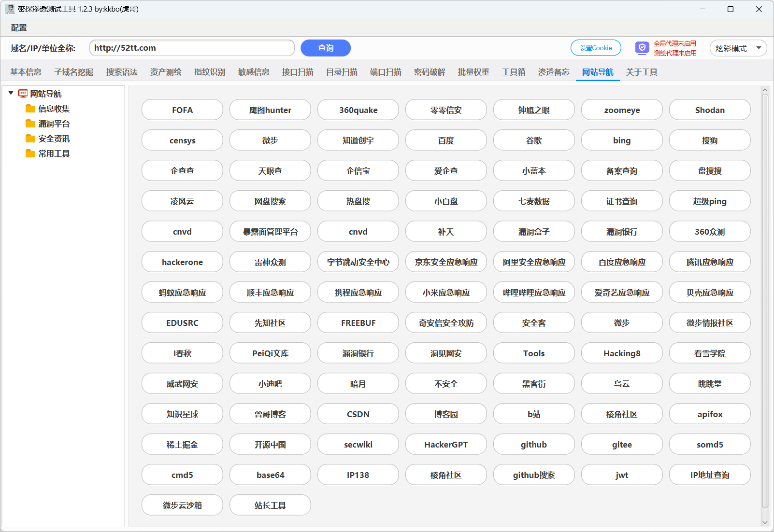Open the base64 button

[270, 475]
